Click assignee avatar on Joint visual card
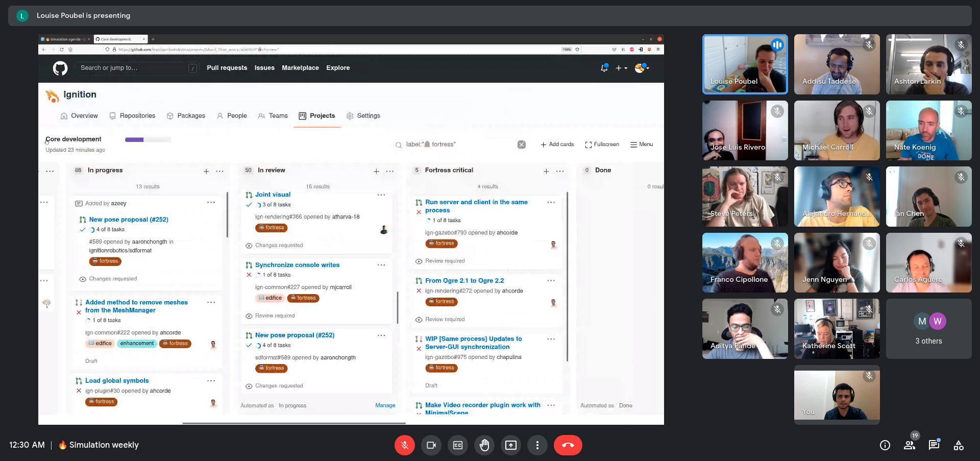Viewport: 980px width, 461px height. 384,230
